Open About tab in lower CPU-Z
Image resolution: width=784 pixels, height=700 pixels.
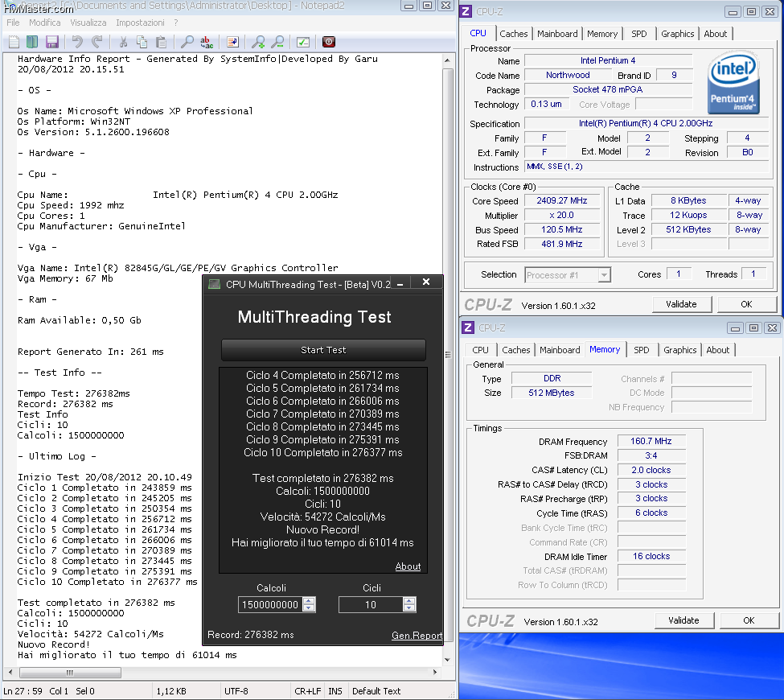(x=717, y=350)
